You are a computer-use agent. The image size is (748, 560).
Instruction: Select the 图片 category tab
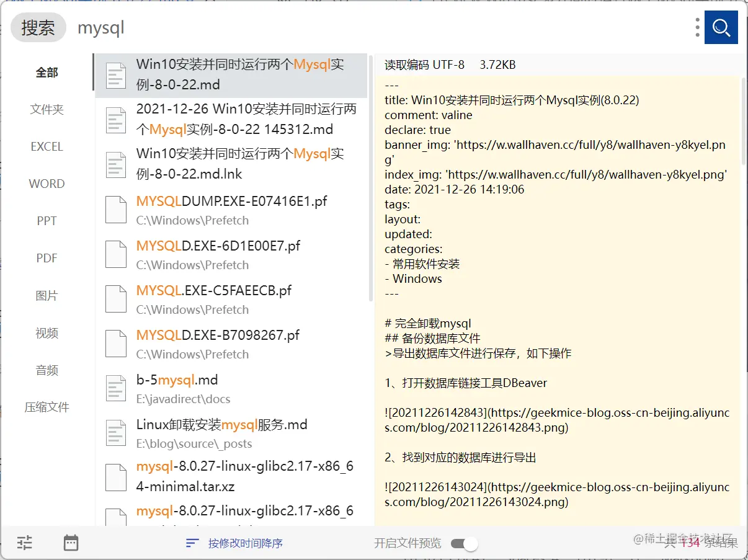pos(47,296)
